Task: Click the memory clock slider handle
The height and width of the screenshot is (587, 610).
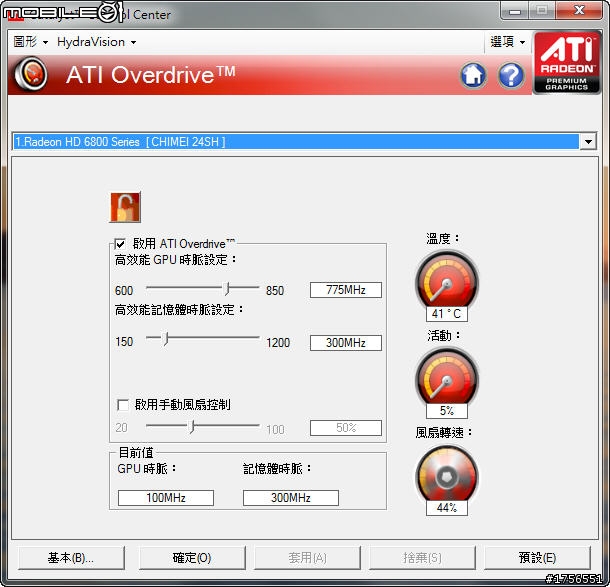Action: [x=166, y=339]
